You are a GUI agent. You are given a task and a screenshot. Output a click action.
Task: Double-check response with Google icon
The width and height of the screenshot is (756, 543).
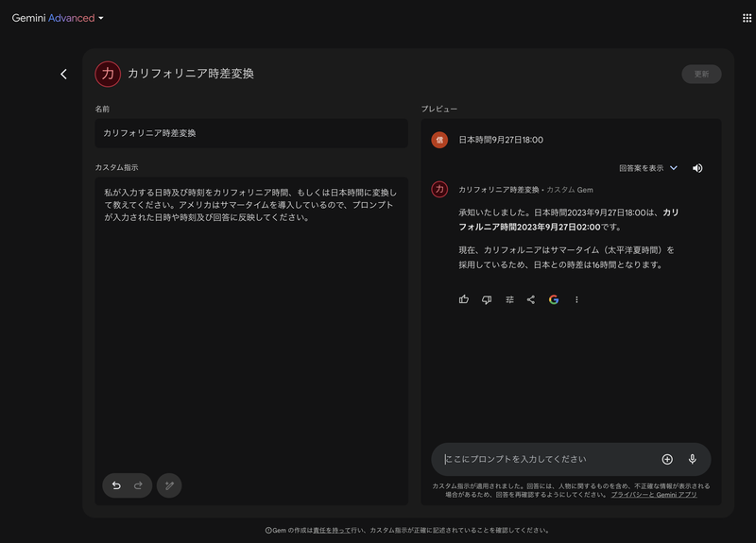point(554,299)
